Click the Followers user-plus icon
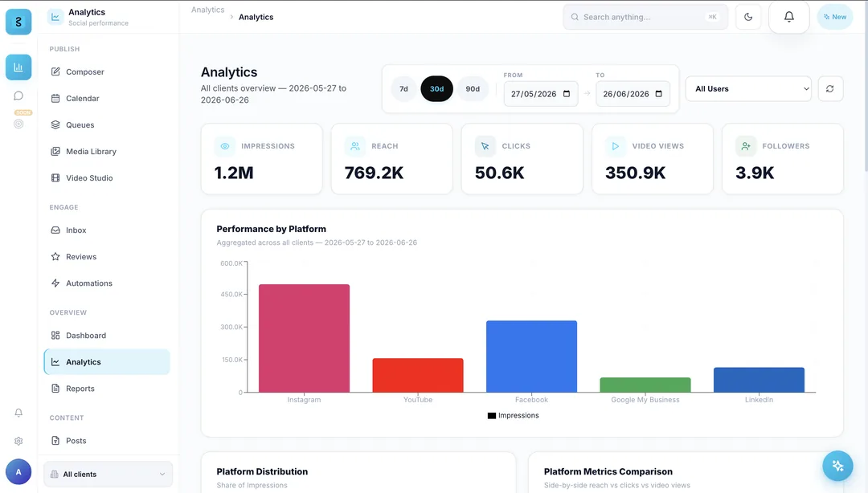Image resolution: width=868 pixels, height=493 pixels. coord(746,146)
